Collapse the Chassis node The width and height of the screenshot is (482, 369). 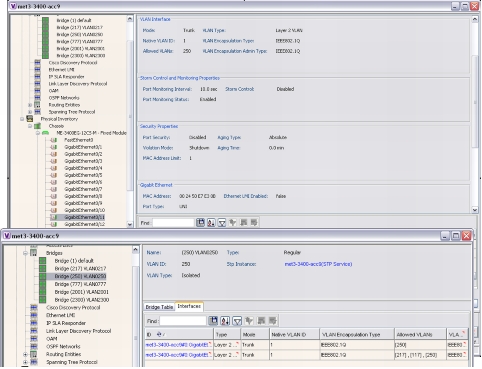coord(30,126)
